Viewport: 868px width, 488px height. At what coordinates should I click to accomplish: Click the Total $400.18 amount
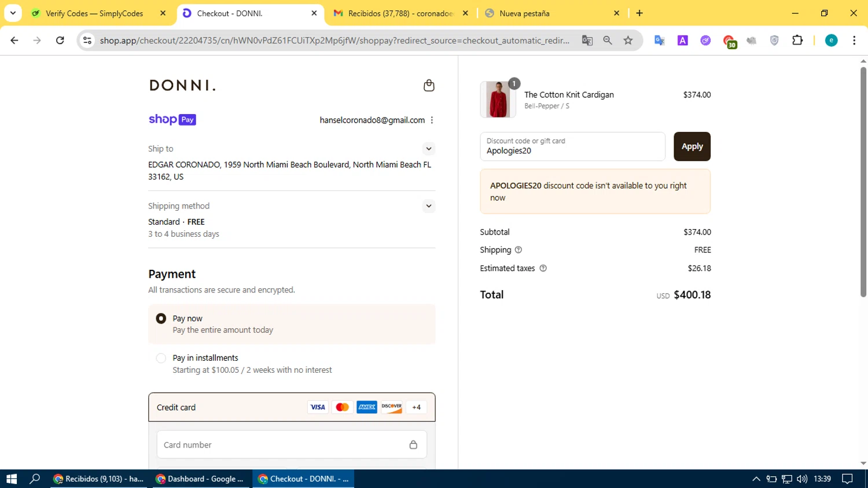pos(692,295)
